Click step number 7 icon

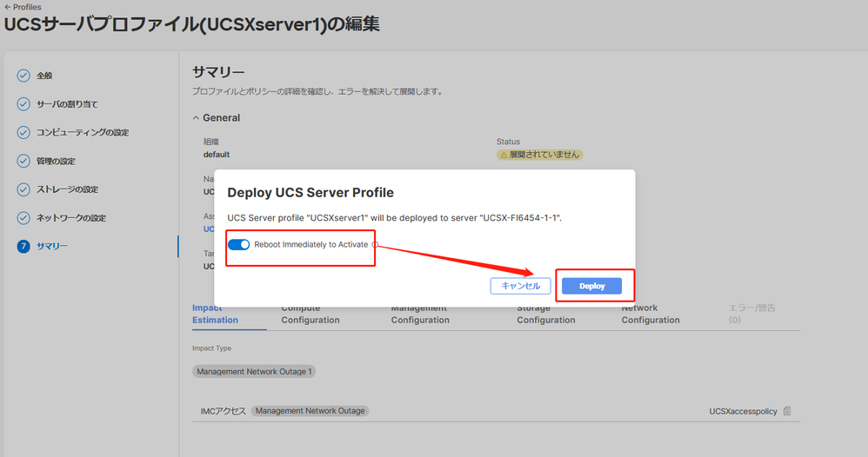pos(23,246)
